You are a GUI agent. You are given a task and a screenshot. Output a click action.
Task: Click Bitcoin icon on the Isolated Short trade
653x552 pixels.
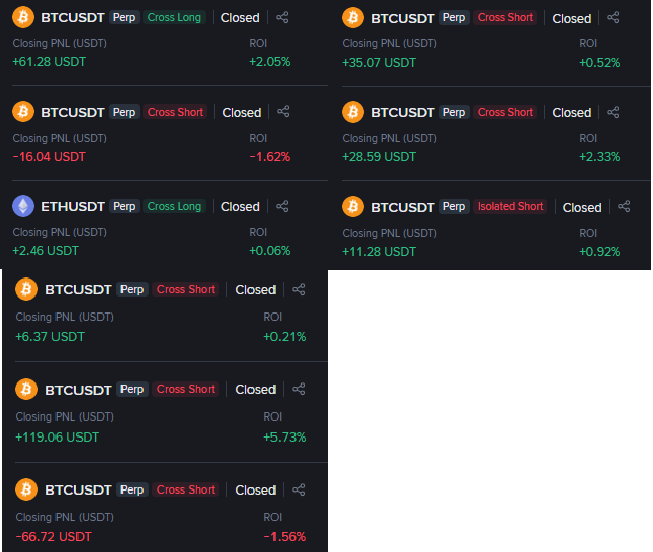[352, 207]
